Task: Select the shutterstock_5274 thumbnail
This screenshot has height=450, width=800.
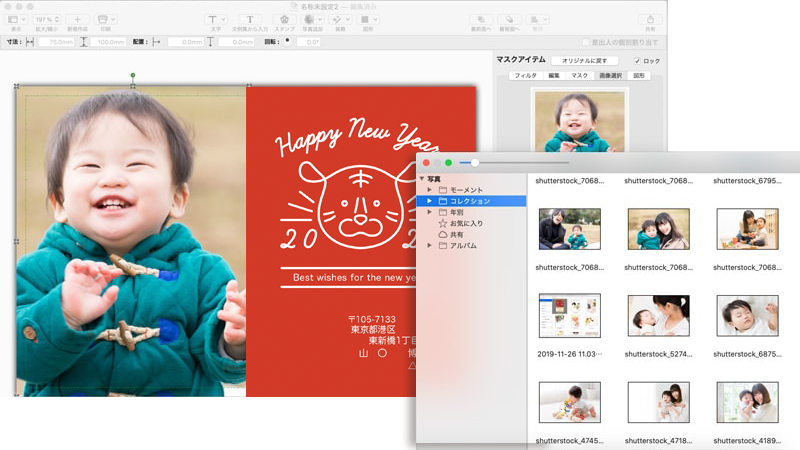Action: (x=658, y=315)
